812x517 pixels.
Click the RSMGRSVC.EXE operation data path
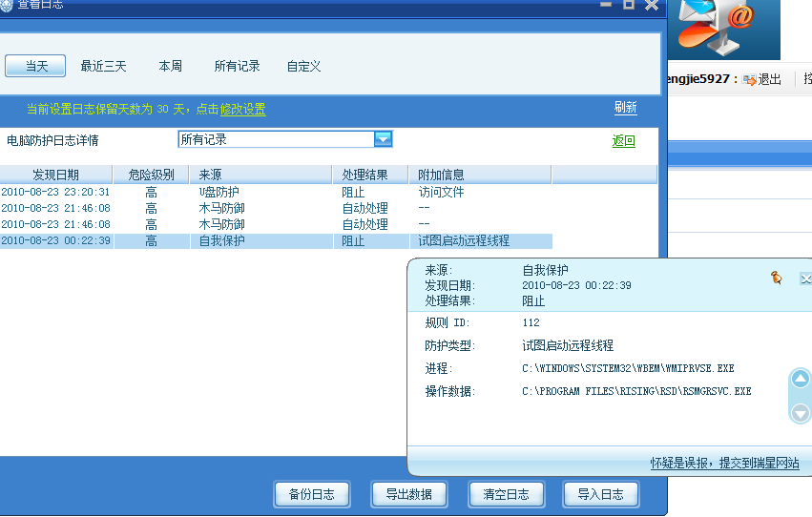coord(636,391)
